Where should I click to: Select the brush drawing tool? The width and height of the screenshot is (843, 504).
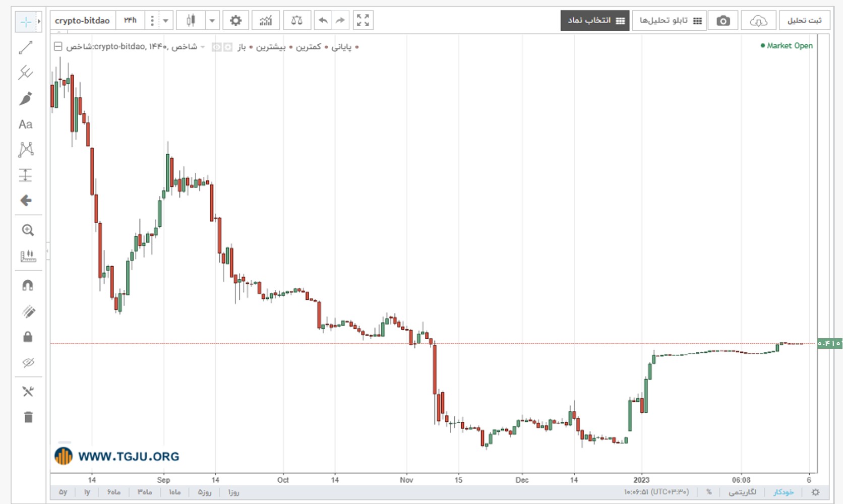[x=26, y=98]
